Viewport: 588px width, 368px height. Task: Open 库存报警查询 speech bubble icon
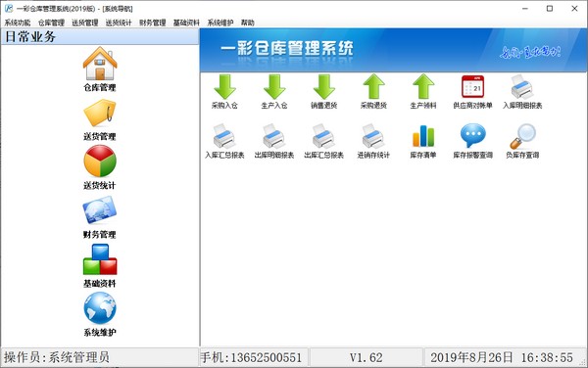pos(473,135)
